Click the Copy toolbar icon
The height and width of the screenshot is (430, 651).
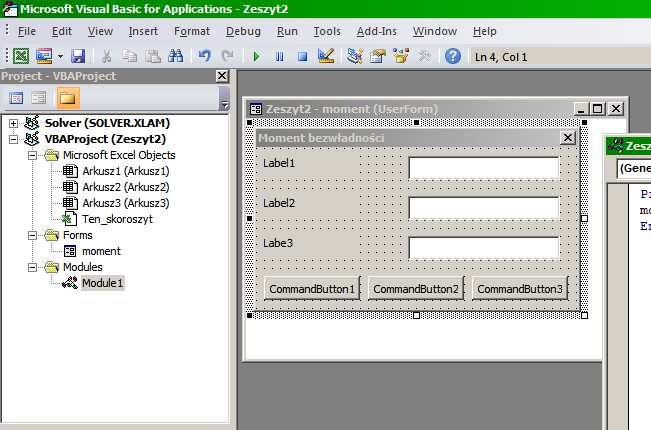(x=130, y=56)
